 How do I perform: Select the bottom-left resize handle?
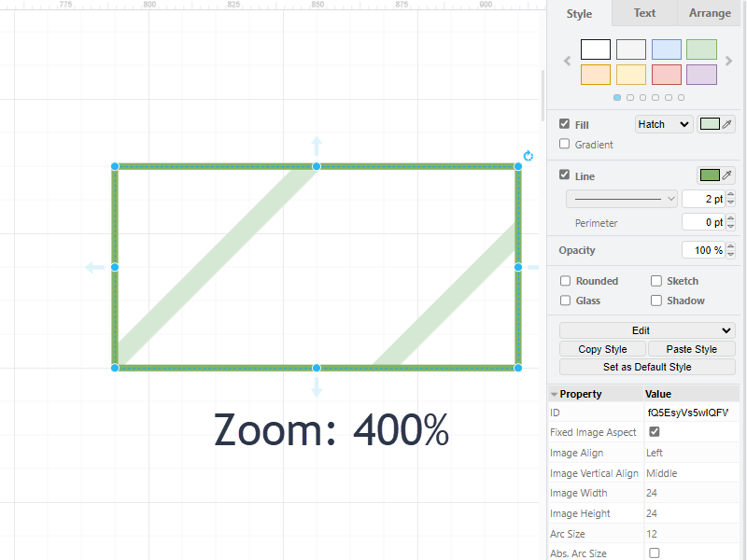pyautogui.click(x=115, y=368)
